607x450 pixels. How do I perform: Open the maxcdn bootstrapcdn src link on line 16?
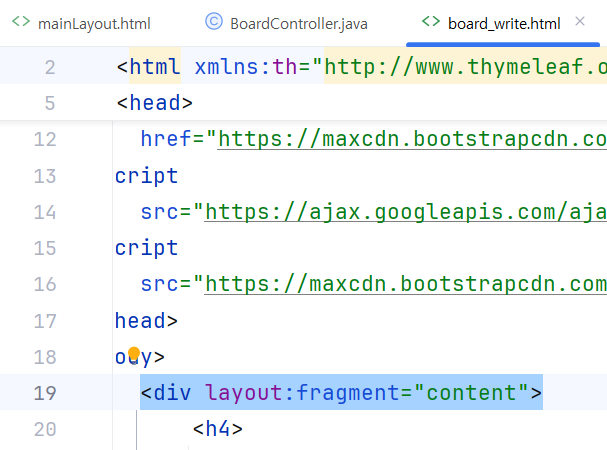click(x=406, y=284)
